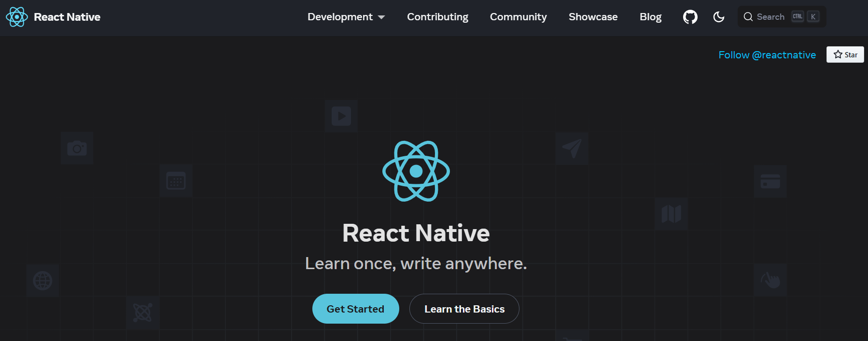Expand the Development dropdown menu
868x341 pixels.
coord(346,17)
